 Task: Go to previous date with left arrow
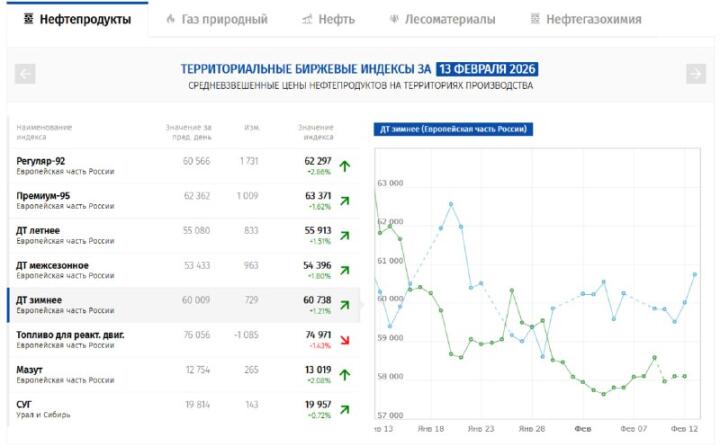coord(26,73)
